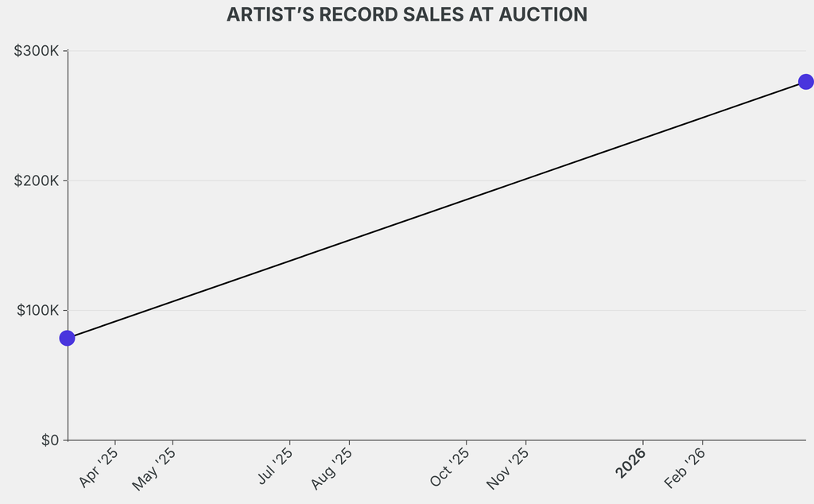Click the ending data point near $276K

coord(805,82)
